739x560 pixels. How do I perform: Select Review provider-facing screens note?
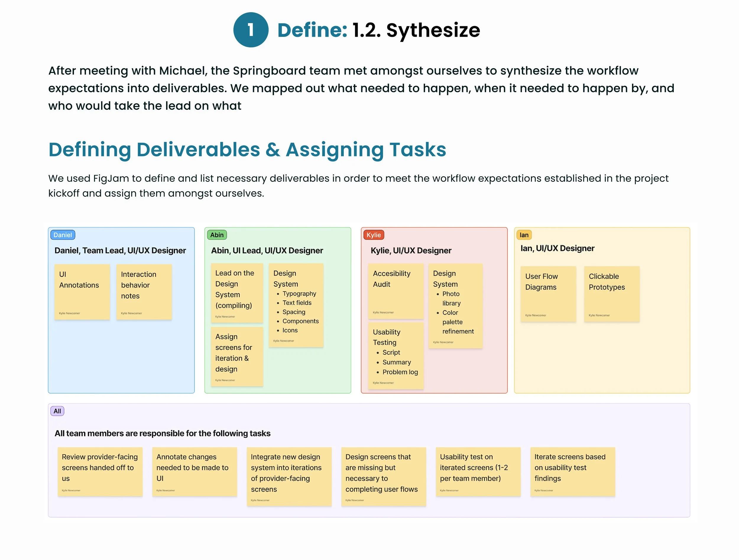click(x=100, y=471)
